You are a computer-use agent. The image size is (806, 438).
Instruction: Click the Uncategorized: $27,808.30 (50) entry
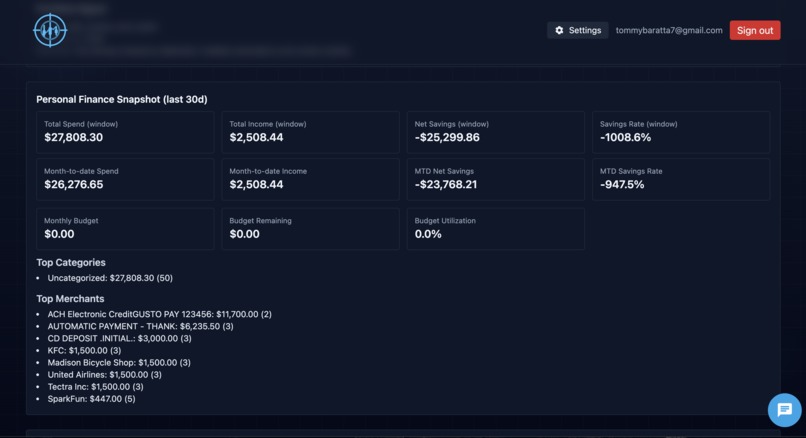pos(110,278)
